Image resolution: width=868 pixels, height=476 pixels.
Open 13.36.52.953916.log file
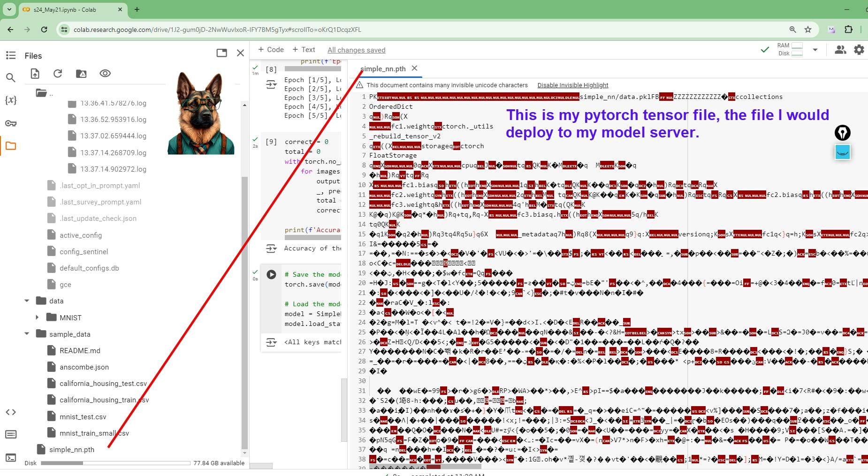point(113,119)
